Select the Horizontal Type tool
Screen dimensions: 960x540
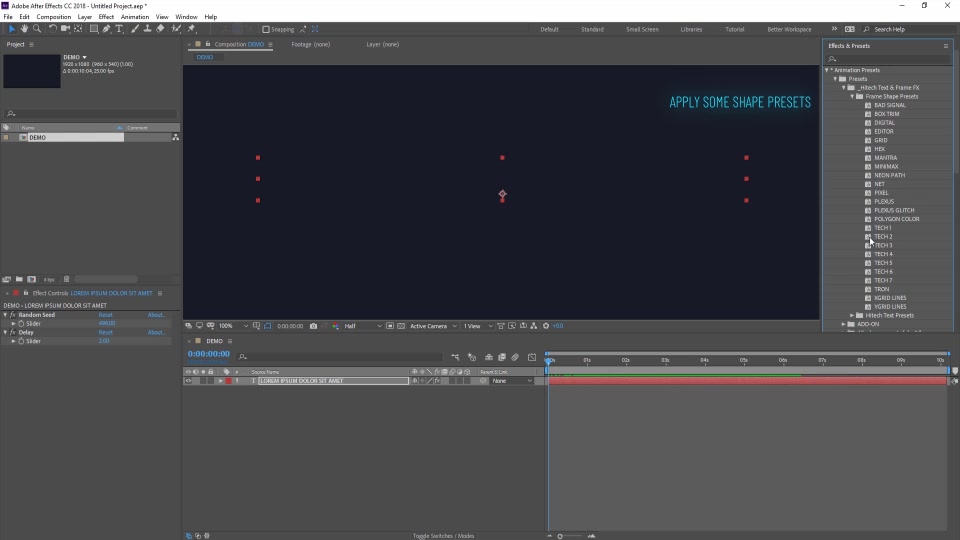tap(119, 29)
